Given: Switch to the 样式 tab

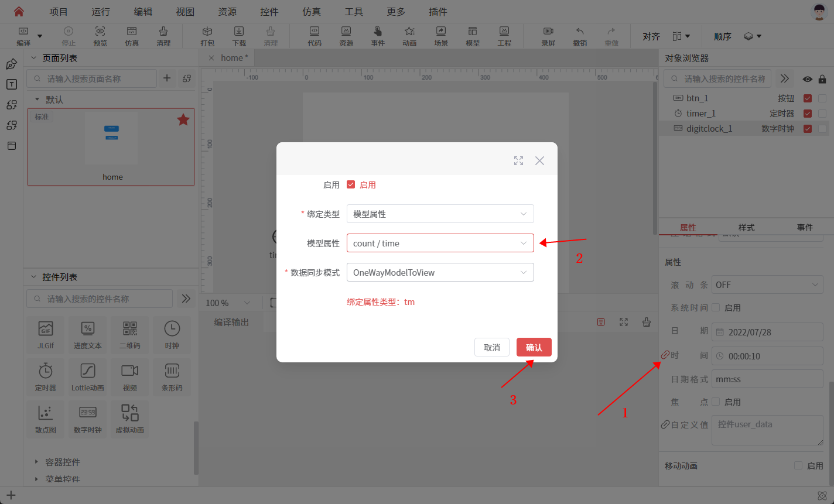Looking at the screenshot, I should point(746,227).
